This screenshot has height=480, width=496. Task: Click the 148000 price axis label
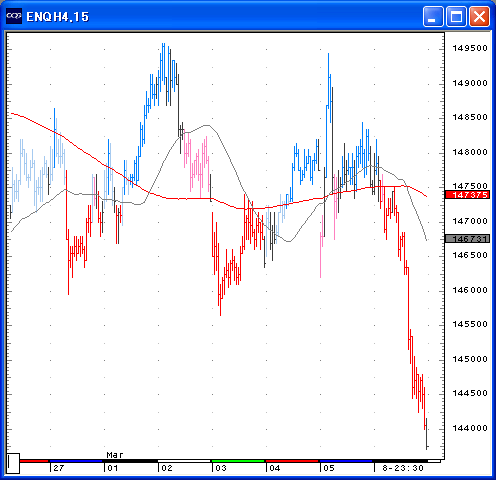click(470, 152)
